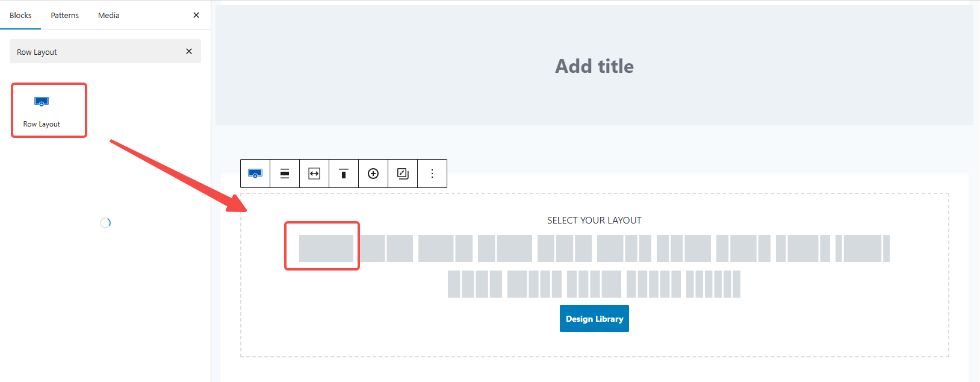Click the Row Layout search field

pyautogui.click(x=96, y=52)
